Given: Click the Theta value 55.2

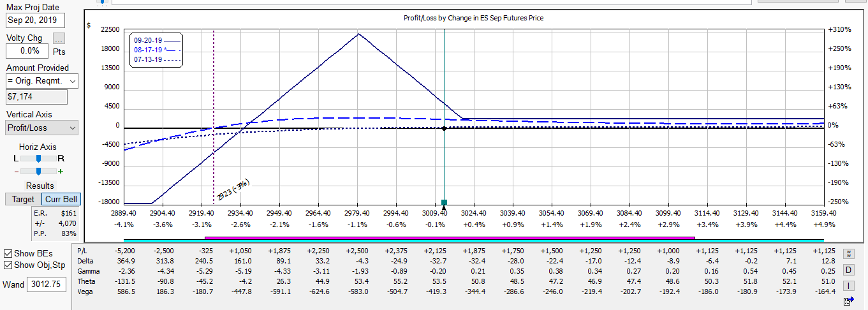Looking at the screenshot, I should pos(397,281).
